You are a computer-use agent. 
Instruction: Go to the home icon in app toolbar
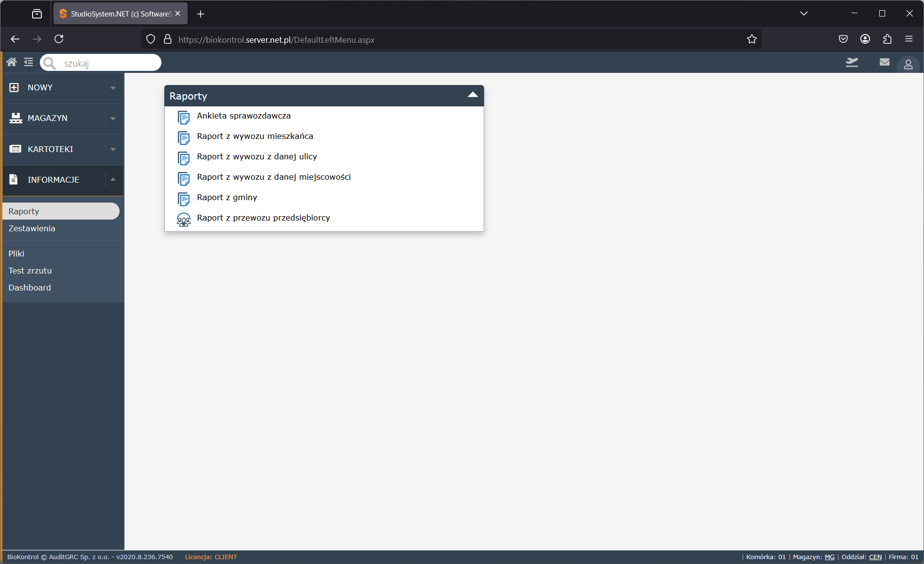[12, 62]
